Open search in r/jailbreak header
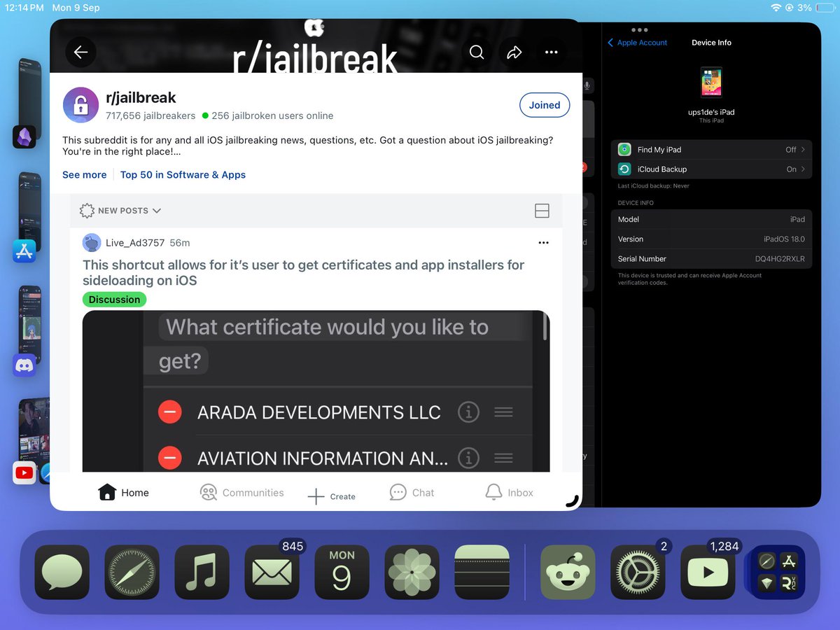The image size is (840, 630). pyautogui.click(x=477, y=52)
